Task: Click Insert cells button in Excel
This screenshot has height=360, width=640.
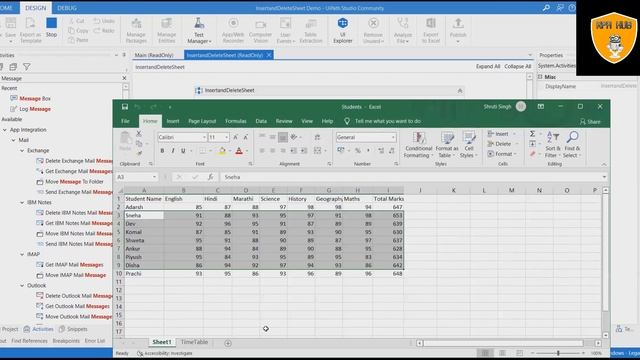Action: tap(501, 134)
